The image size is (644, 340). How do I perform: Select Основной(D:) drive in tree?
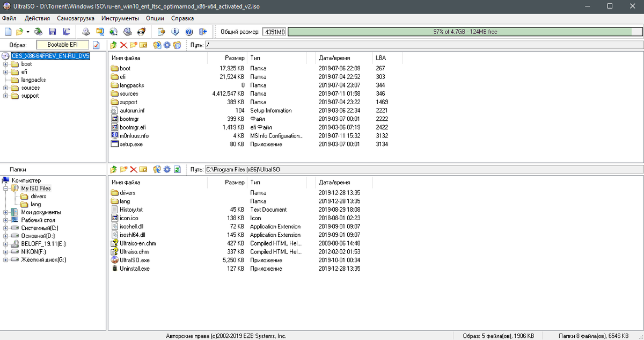point(38,236)
